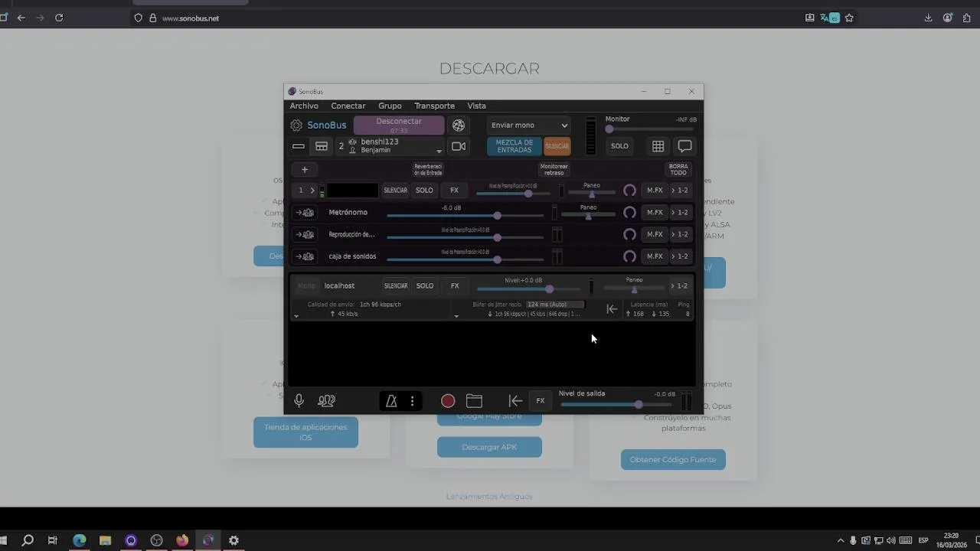Click caja de sonidos monitor knob icon
Screen dimensions: 980x551
629,256
